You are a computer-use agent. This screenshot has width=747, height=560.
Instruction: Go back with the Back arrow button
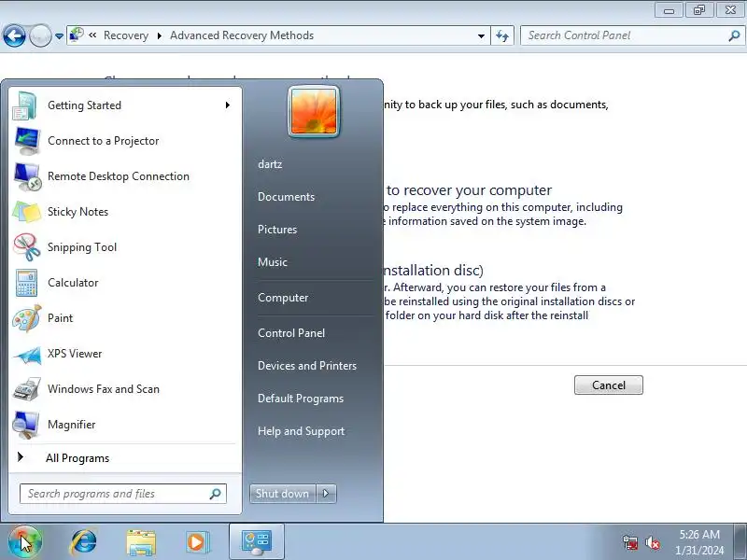click(x=14, y=35)
